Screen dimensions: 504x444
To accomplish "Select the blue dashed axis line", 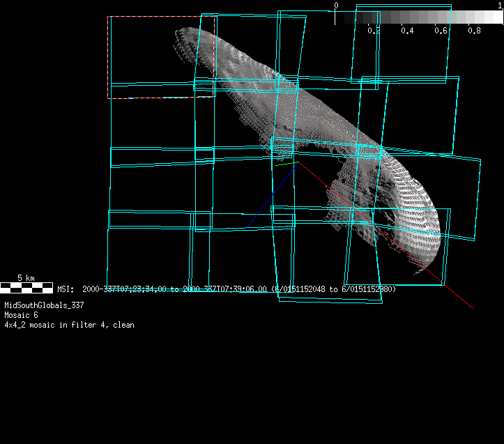I will [x=268, y=197].
